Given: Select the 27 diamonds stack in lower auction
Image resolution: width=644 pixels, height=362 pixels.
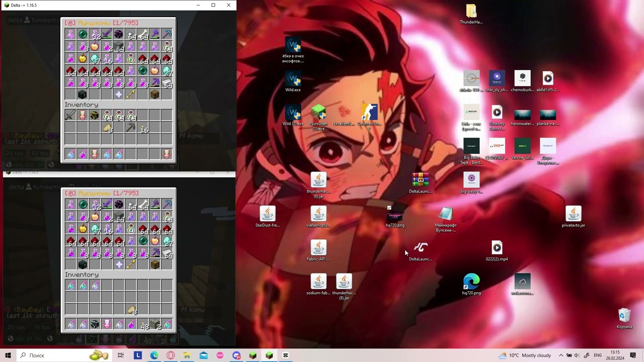Looking at the screenshot, I should [168, 241].
